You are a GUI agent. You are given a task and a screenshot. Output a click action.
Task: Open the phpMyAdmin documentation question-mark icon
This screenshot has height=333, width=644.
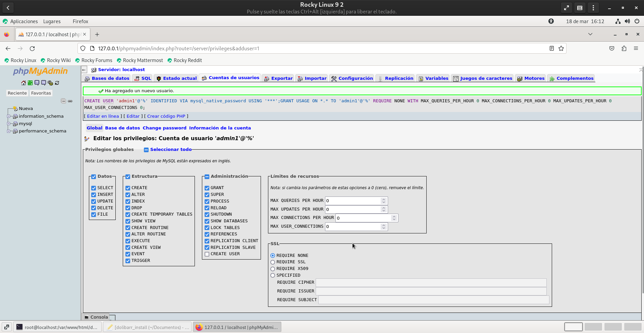(37, 83)
